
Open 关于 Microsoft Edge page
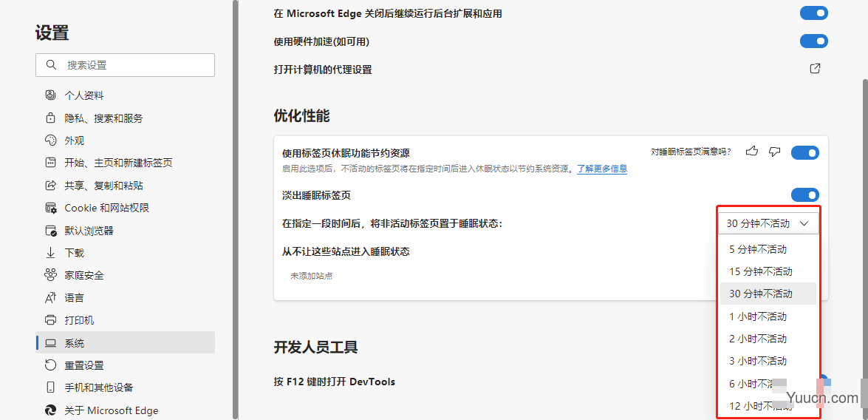click(x=125, y=410)
